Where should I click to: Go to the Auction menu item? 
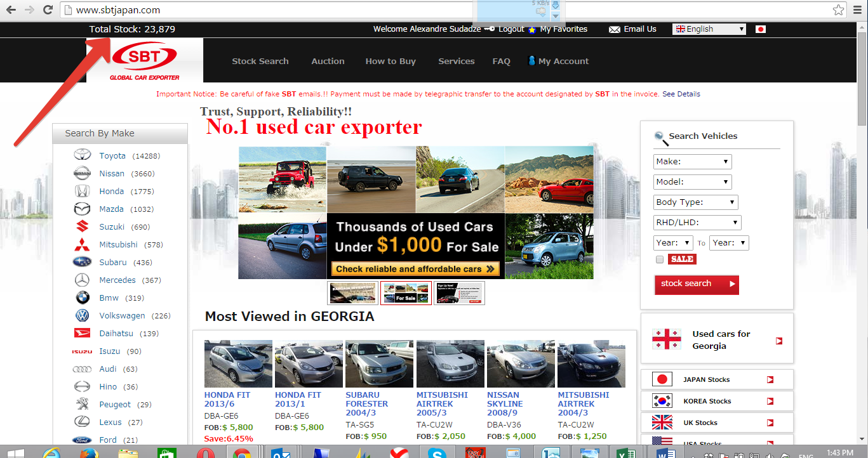328,62
